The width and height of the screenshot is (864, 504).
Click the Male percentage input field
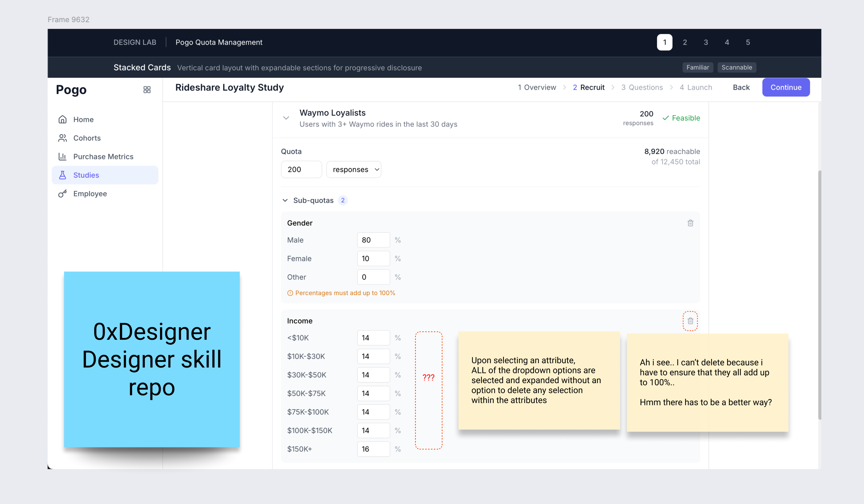click(x=373, y=240)
